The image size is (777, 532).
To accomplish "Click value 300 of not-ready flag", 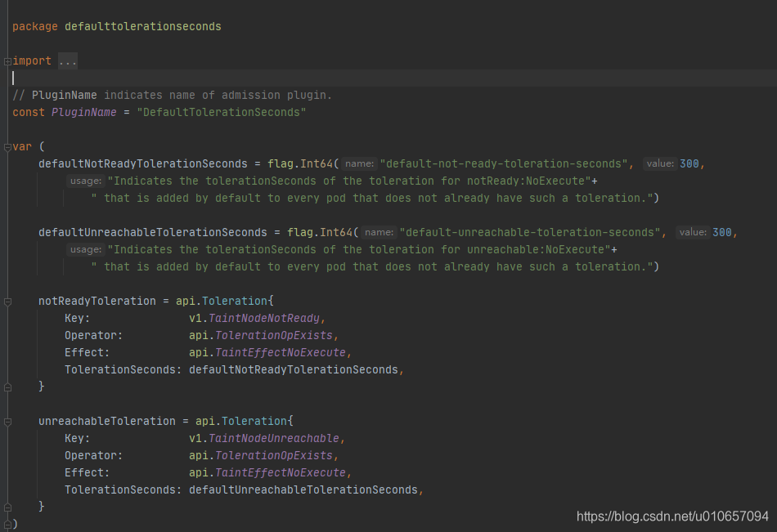I will [689, 164].
